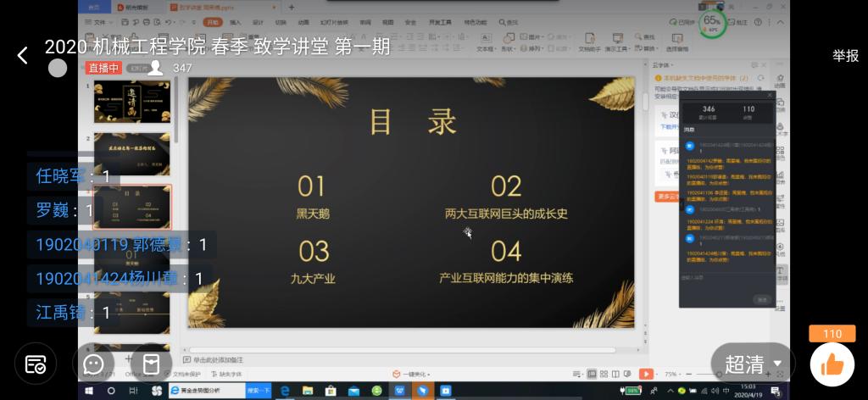Tap the 直播中 live badge
This screenshot has width=868, height=400.
[103, 68]
